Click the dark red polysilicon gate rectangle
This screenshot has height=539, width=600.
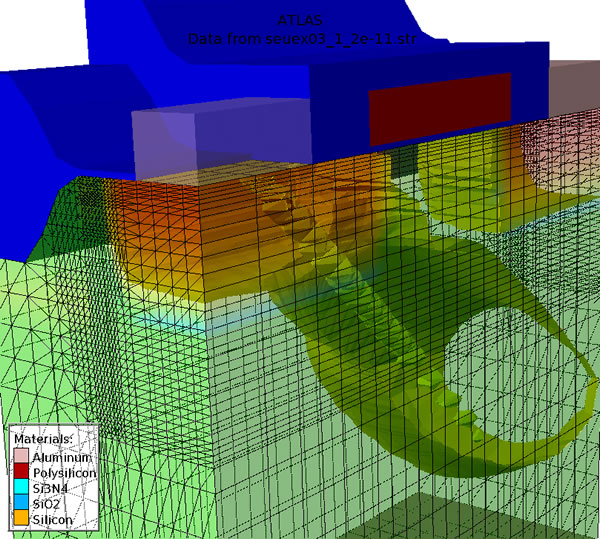click(440, 109)
